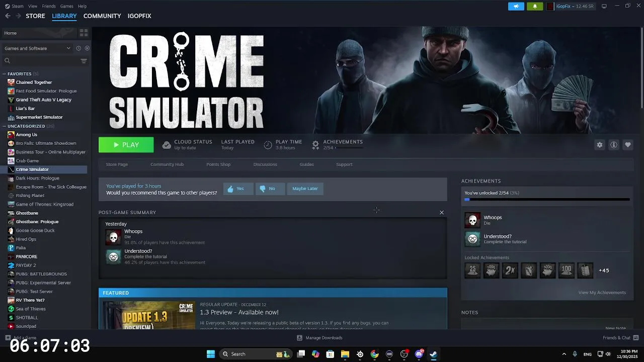Go back with the navigation arrow
Viewport: 644px width, 362px height.
(x=8, y=16)
